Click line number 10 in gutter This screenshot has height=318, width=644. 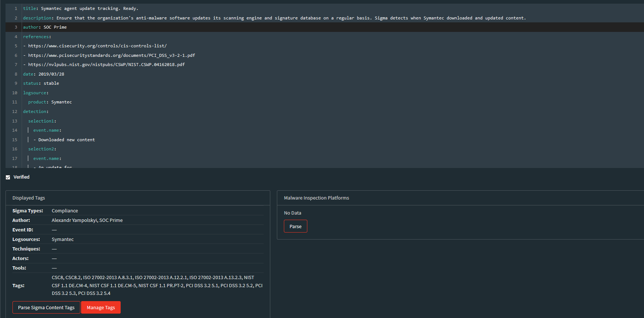[15, 93]
